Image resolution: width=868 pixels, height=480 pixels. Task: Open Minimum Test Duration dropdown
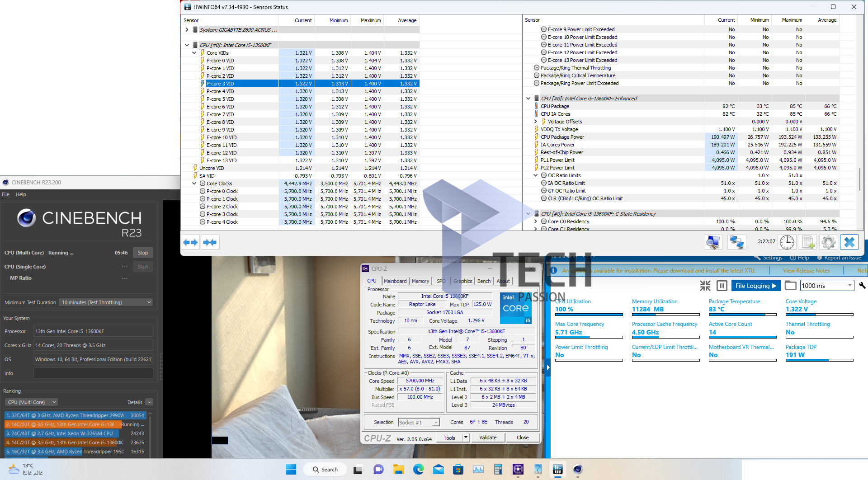[106, 302]
